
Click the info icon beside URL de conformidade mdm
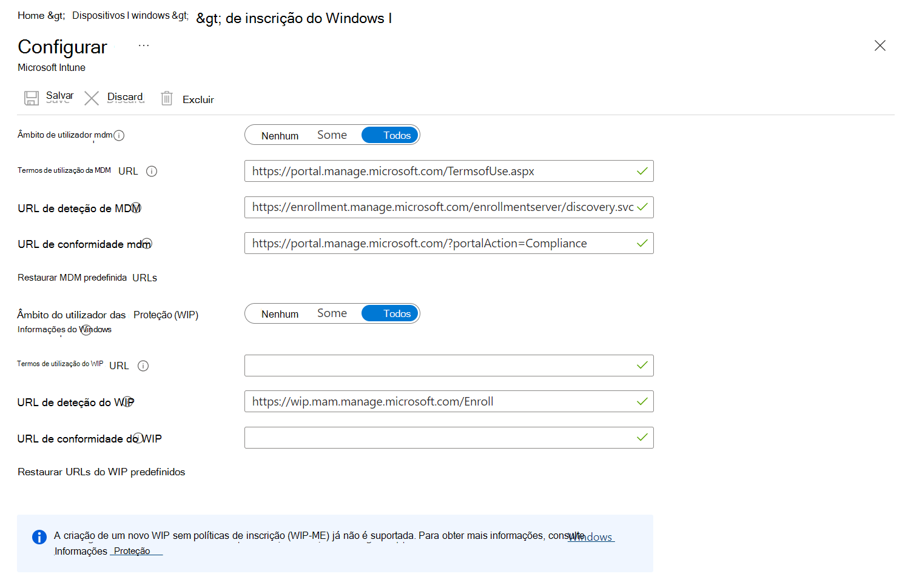(146, 243)
